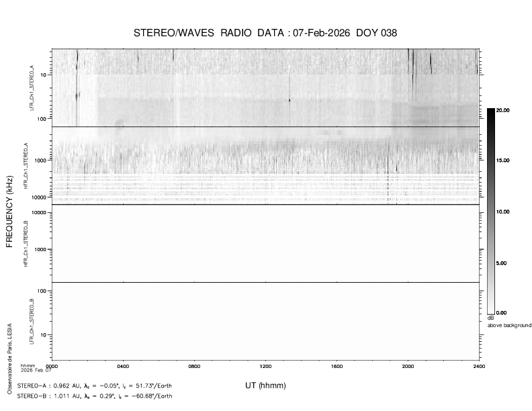Click the LFR_Ch1_STEREO_A panel label
Screen dimensions: 532x411
(x=32, y=88)
